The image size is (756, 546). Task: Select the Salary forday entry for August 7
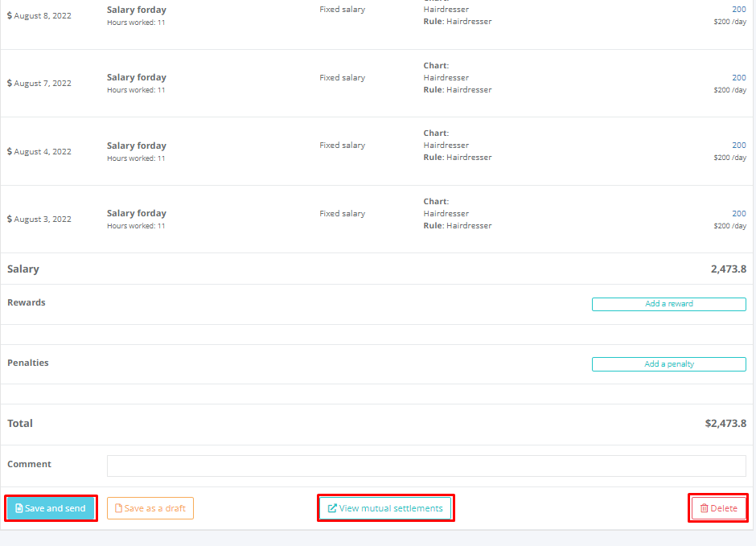(x=137, y=78)
